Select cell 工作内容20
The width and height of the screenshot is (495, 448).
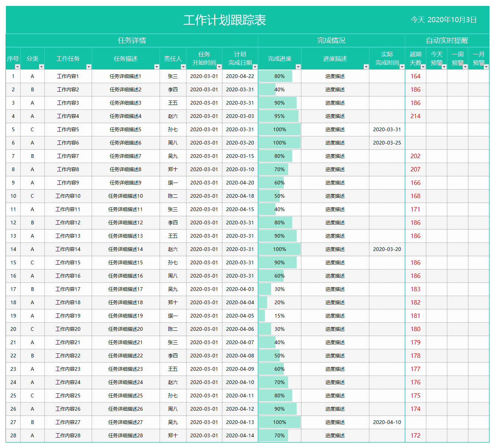(68, 329)
